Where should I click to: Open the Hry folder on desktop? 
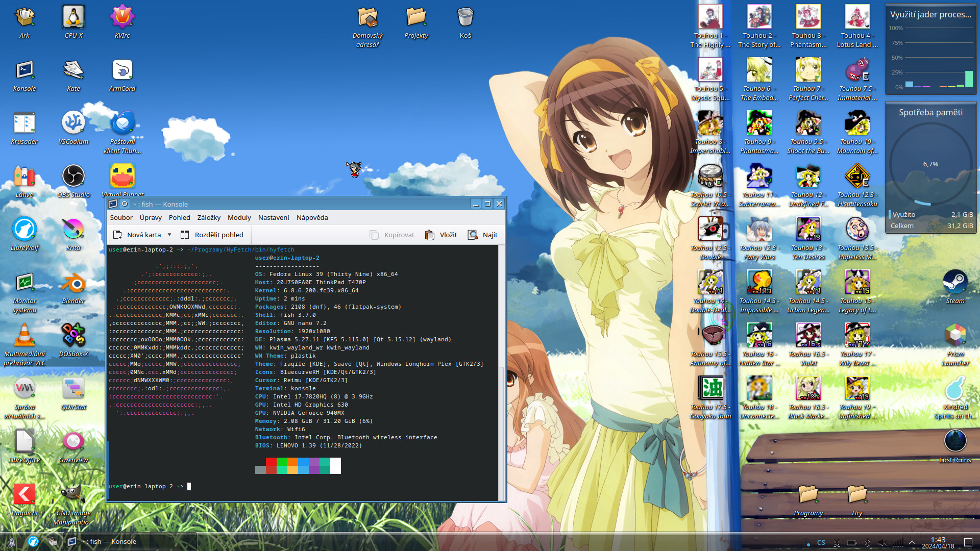click(857, 500)
